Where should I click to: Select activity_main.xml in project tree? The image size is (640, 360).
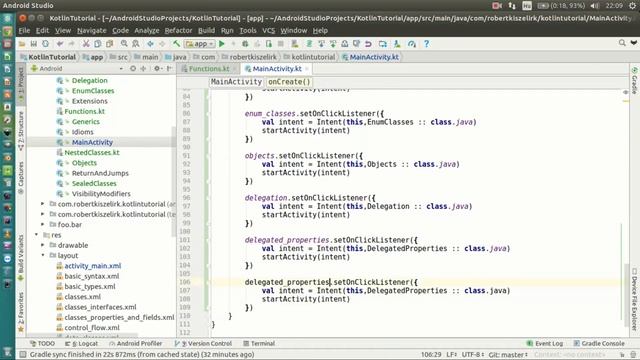tap(93, 266)
